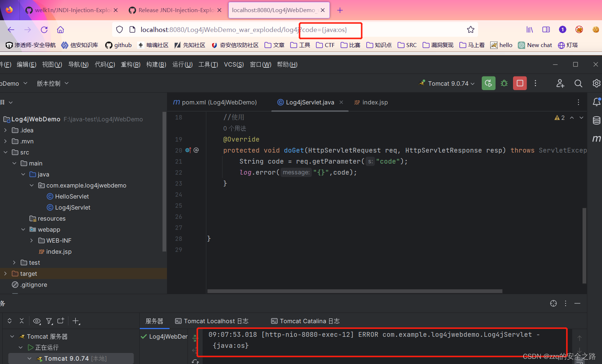
Task: Open notifications bell in right sidebar
Action: pyautogui.click(x=596, y=102)
